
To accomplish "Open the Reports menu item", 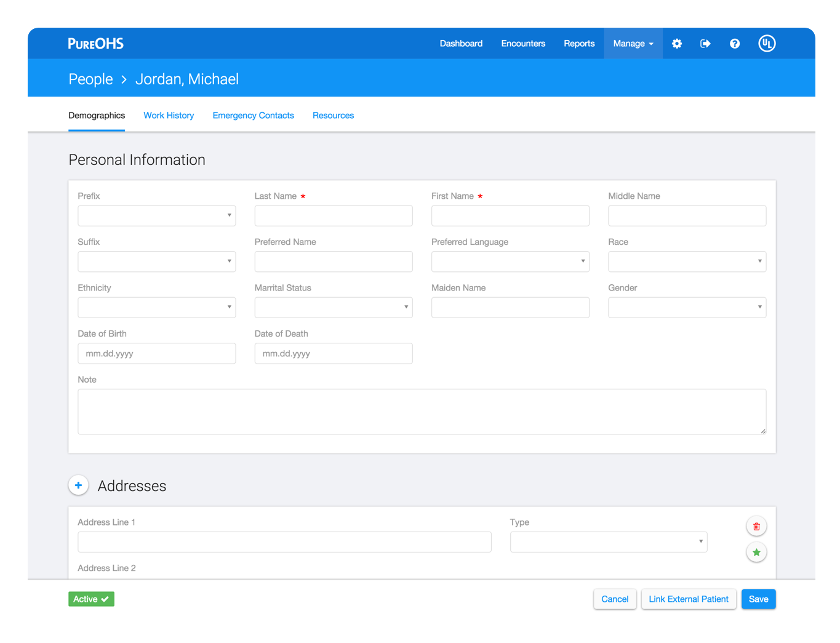I will [579, 44].
